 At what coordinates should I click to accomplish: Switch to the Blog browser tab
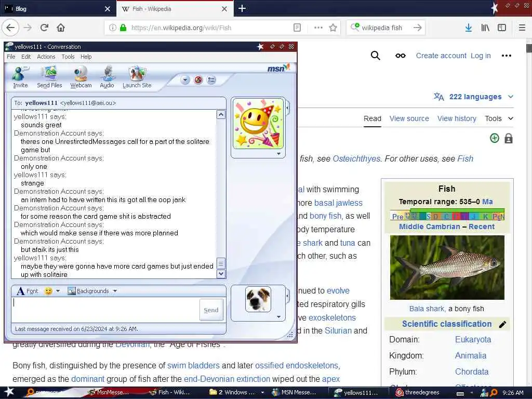click(58, 9)
